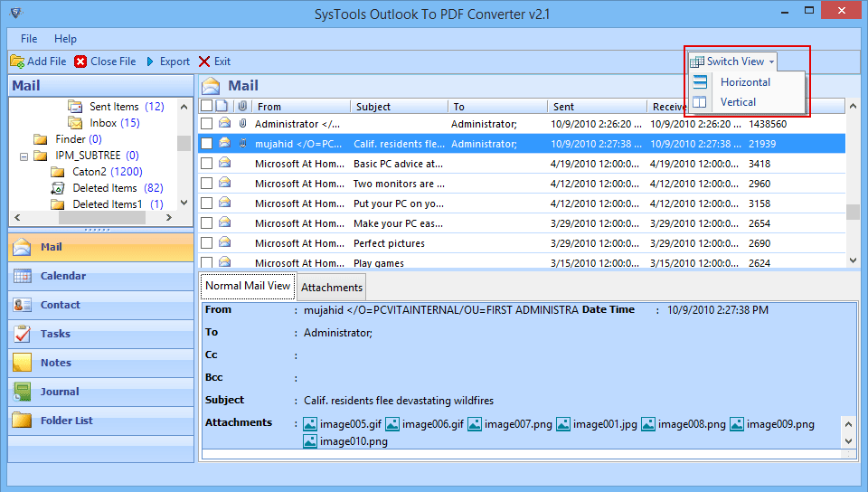Click the Add File folder icon

[17, 61]
